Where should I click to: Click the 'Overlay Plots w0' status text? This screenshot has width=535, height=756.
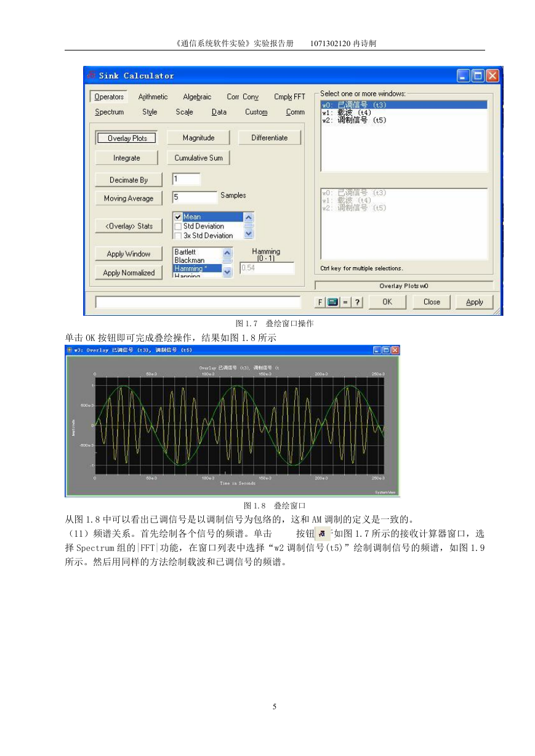pyautogui.click(x=404, y=286)
